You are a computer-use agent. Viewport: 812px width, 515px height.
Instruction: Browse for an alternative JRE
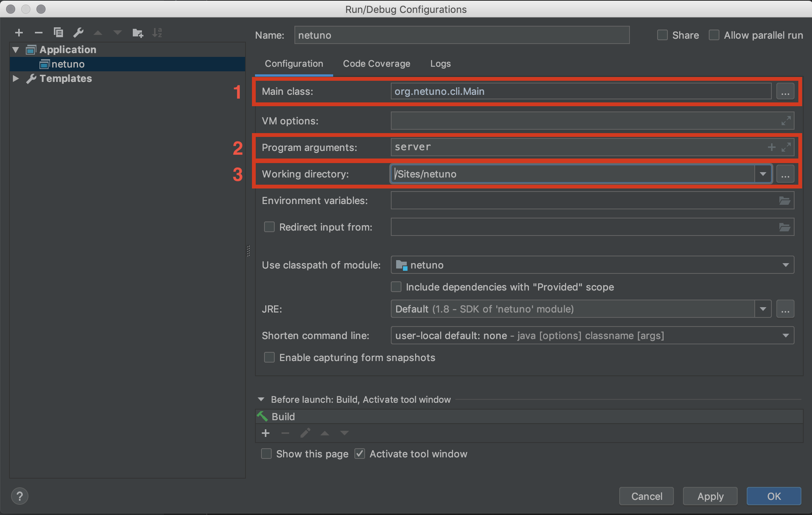pyautogui.click(x=785, y=309)
